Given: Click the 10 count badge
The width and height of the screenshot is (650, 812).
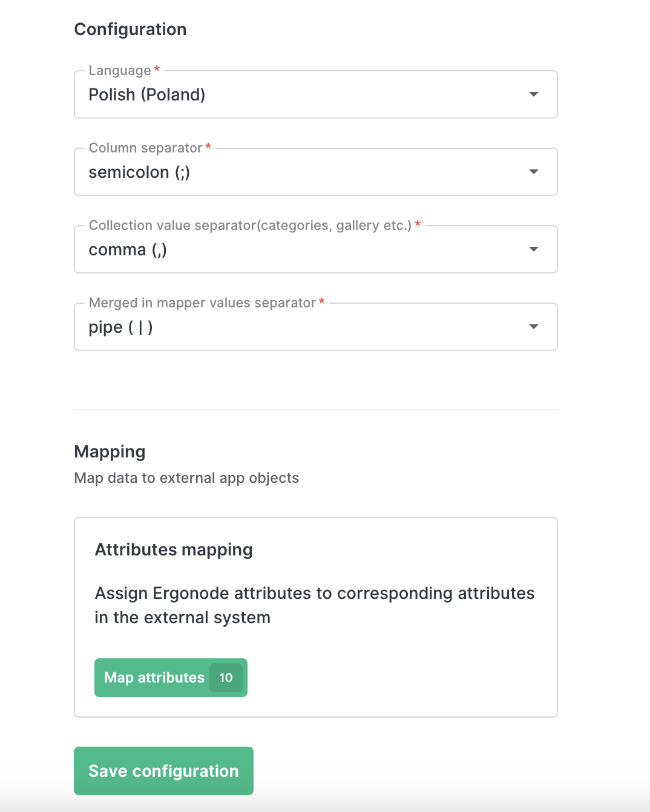Looking at the screenshot, I should [x=226, y=678].
